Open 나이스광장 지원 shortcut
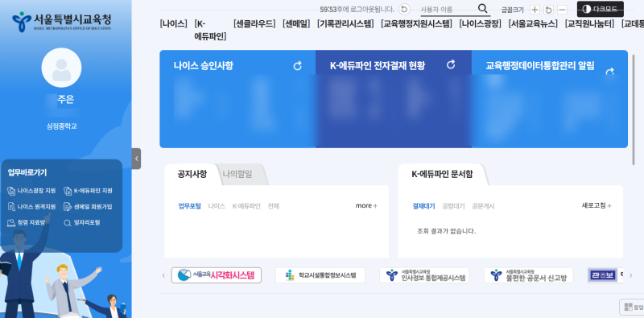 click(31, 191)
